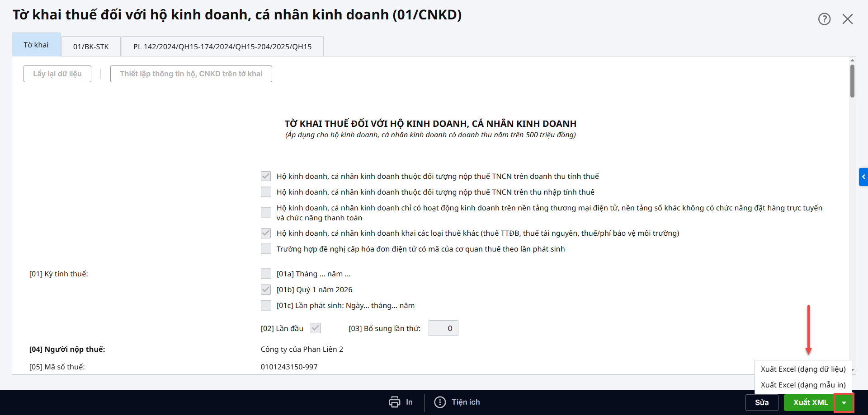
Task: Check the [01c] Lần phát sinh box
Action: point(266,305)
